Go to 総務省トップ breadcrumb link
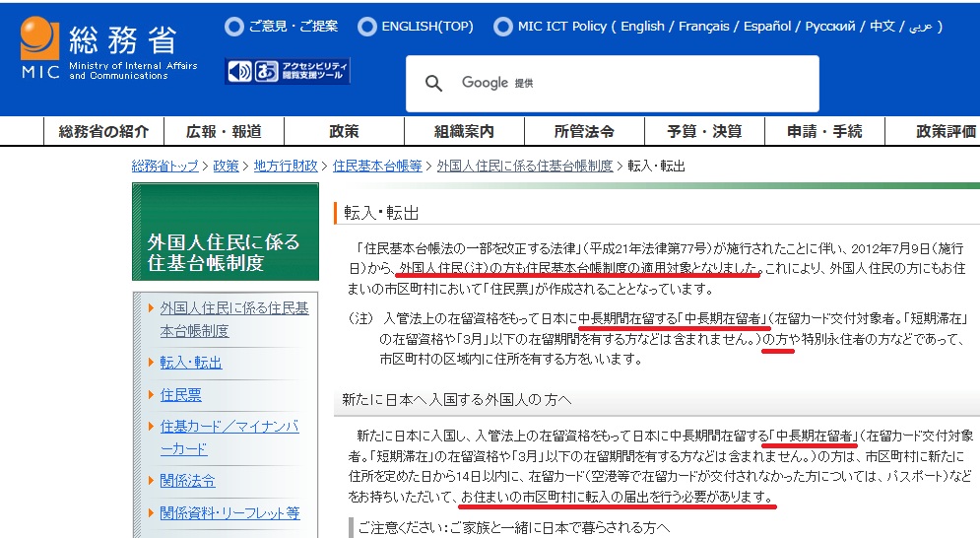980x538 pixels. 164,167
